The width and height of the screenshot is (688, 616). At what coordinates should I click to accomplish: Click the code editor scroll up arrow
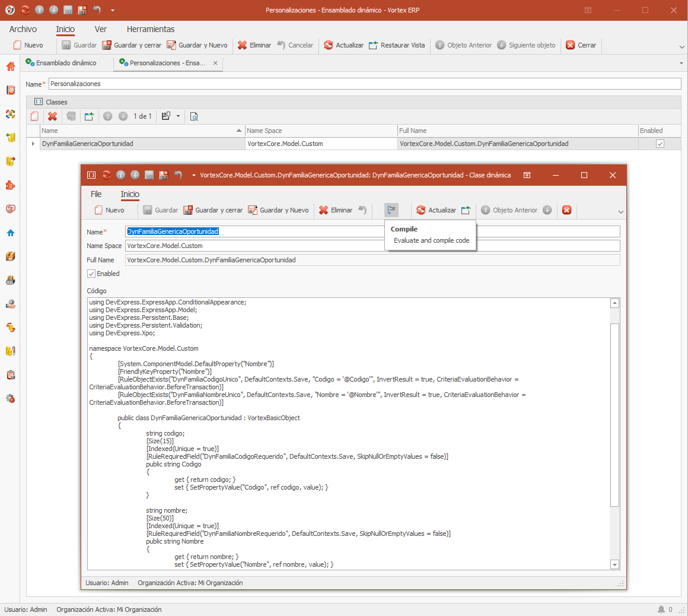point(614,303)
